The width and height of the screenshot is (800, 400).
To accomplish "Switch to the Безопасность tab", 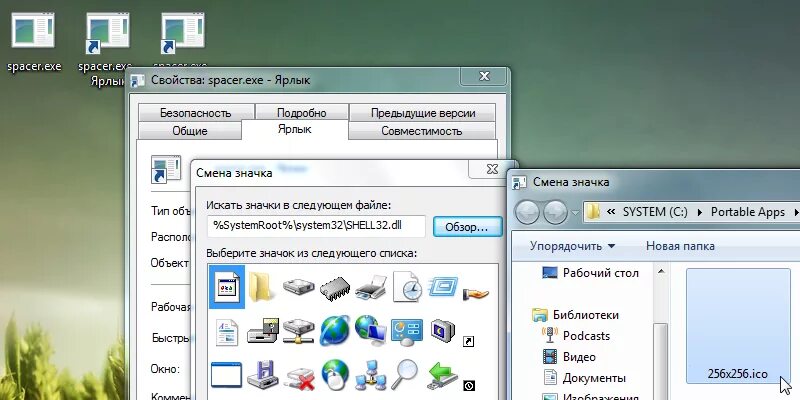I will pyautogui.click(x=196, y=113).
